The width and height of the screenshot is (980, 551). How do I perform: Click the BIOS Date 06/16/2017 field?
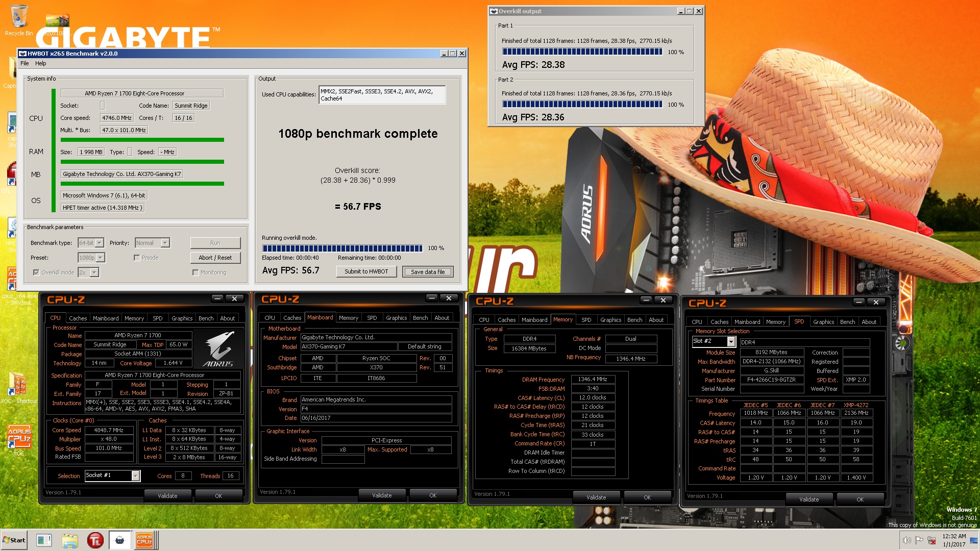tap(376, 418)
